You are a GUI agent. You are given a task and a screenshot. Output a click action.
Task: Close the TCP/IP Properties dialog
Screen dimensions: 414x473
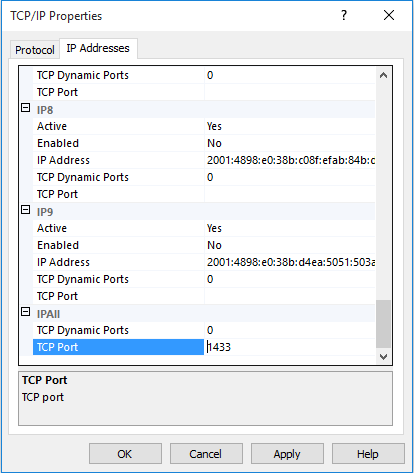[389, 15]
